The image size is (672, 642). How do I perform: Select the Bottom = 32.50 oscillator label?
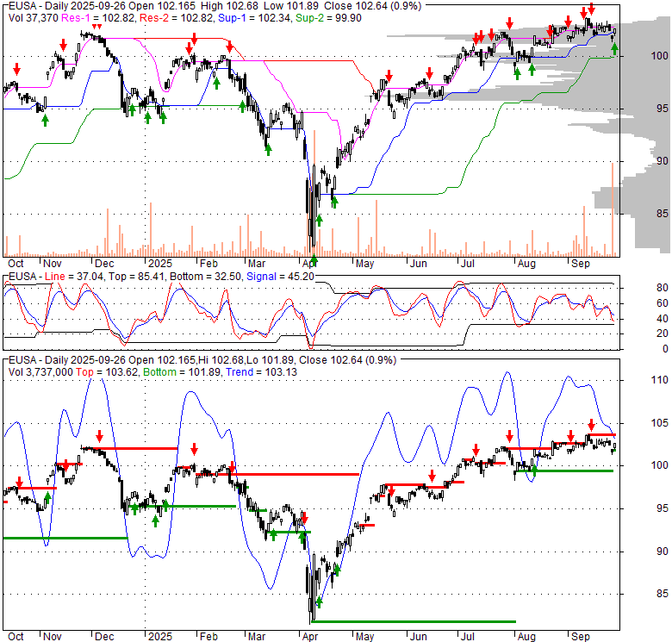(x=206, y=277)
